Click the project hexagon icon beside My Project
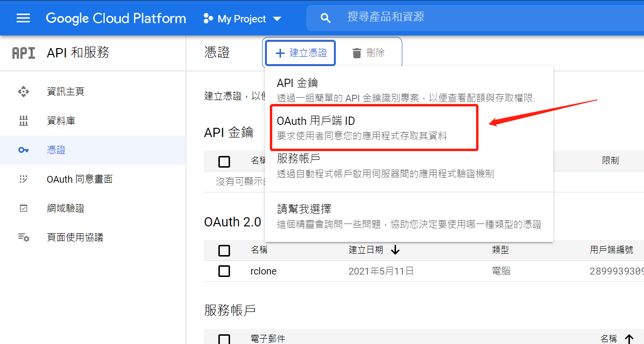This screenshot has width=644, height=344. point(208,19)
